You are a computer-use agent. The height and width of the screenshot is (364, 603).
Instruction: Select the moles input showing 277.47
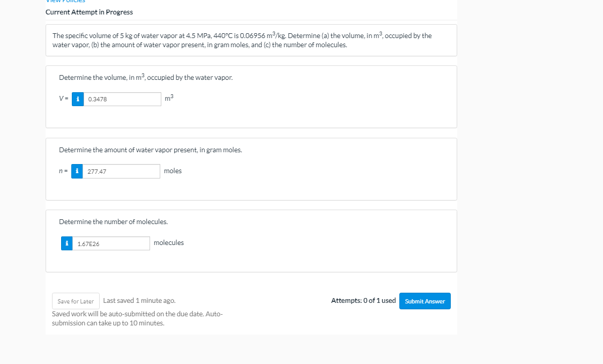(x=122, y=172)
